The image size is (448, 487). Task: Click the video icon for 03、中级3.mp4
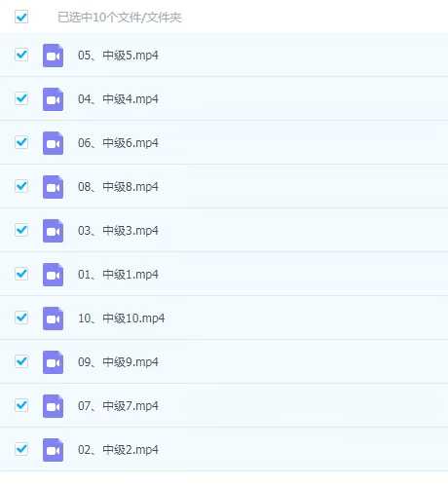coord(53,231)
